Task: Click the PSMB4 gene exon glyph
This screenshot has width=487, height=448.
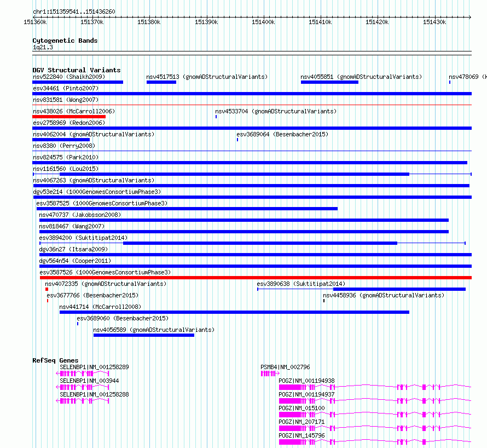Action: pos(270,374)
